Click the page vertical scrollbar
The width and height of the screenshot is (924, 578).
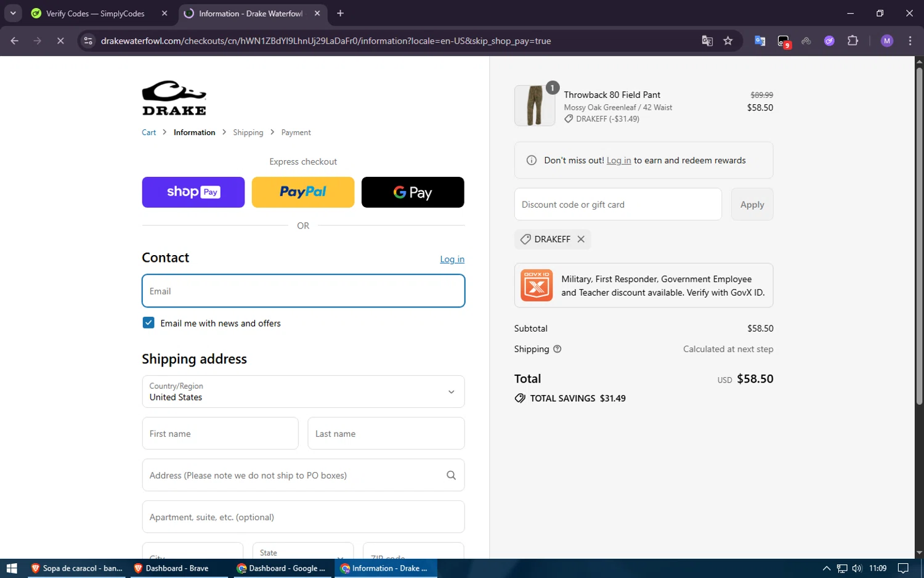click(919, 236)
